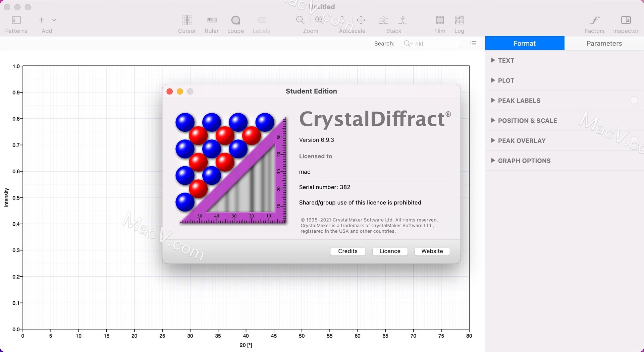Expand the PEAK OVERLAY section
Image resolution: width=644 pixels, height=352 pixels.
(493, 140)
